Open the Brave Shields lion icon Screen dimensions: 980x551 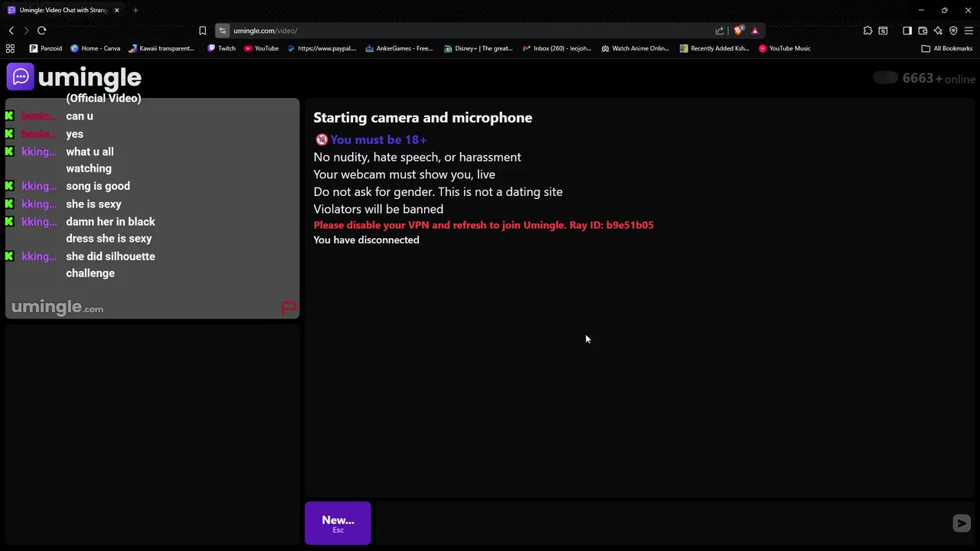[738, 31]
